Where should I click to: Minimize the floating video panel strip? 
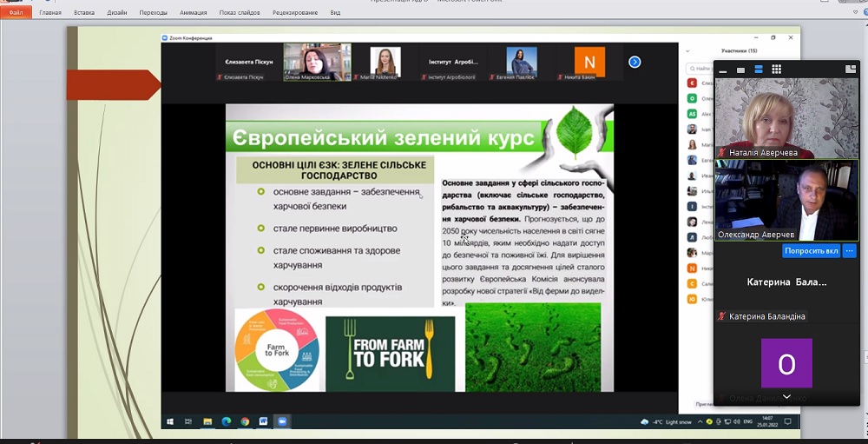[x=723, y=70]
